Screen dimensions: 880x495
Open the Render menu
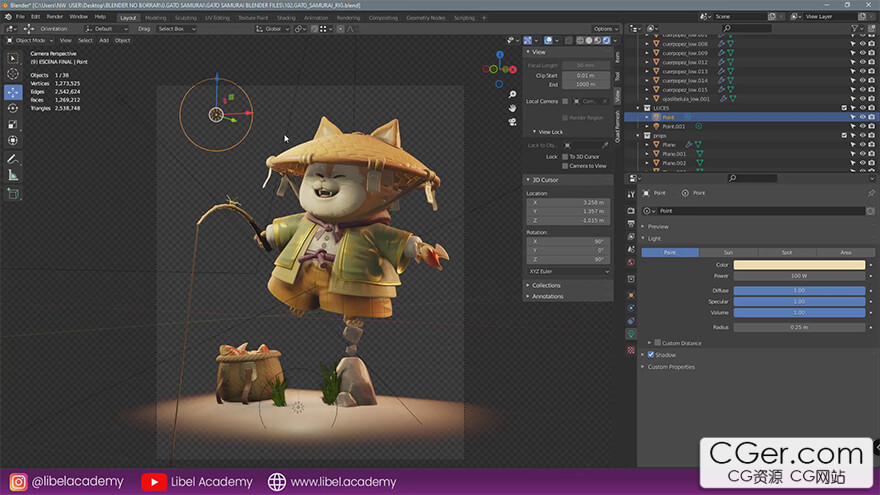[54, 17]
